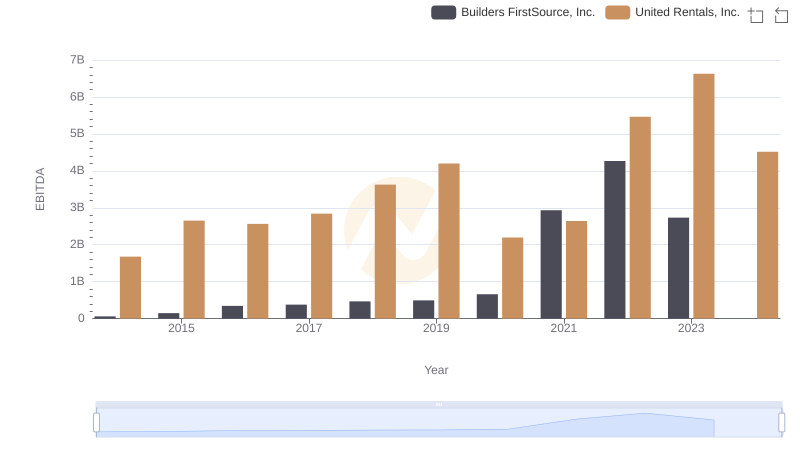Click Builders FirstSource bar for 2019
Image resolution: width=800 pixels, height=461 pixels.
click(423, 310)
